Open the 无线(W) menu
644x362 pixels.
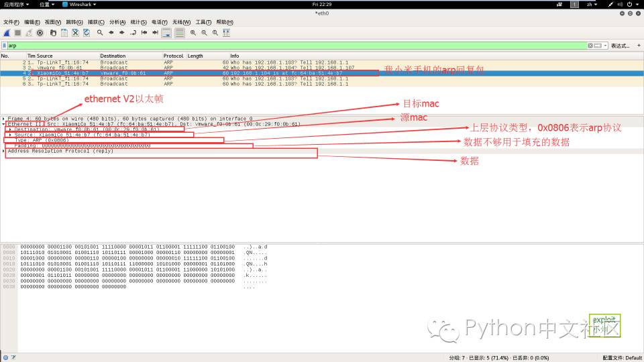point(181,22)
